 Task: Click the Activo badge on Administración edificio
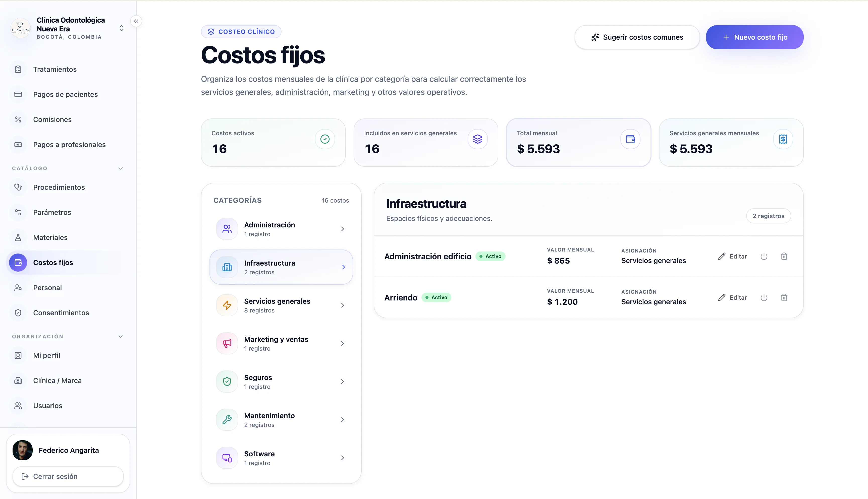coord(490,256)
